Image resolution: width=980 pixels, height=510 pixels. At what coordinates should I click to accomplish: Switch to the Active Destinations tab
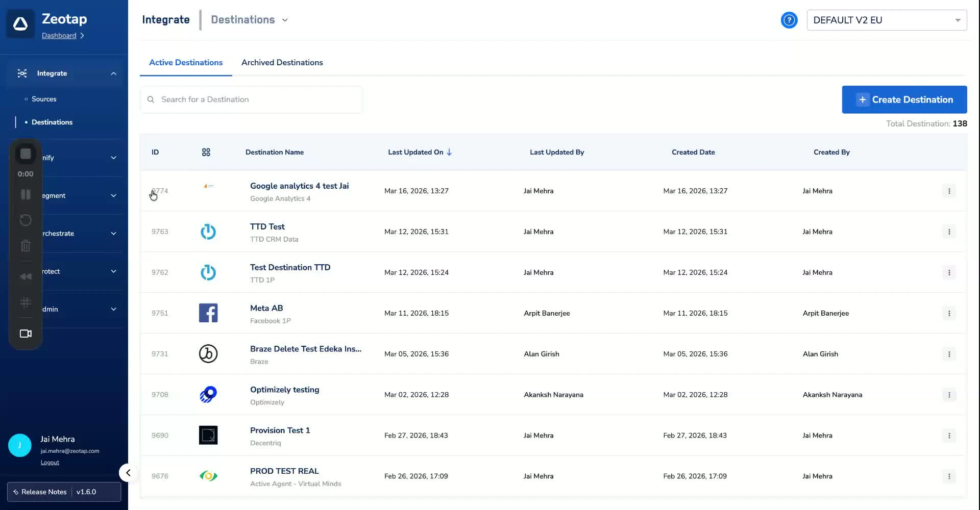[186, 62]
